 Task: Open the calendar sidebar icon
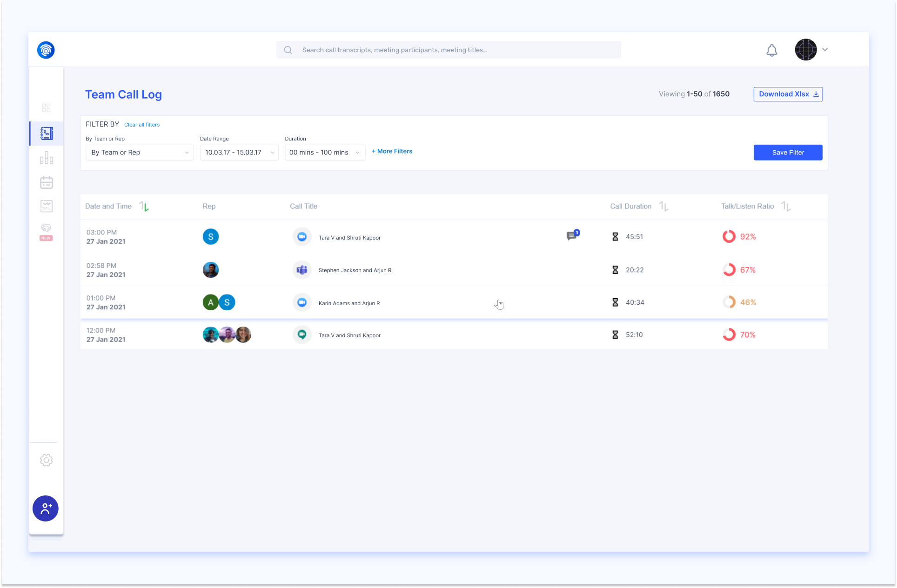[x=47, y=182]
